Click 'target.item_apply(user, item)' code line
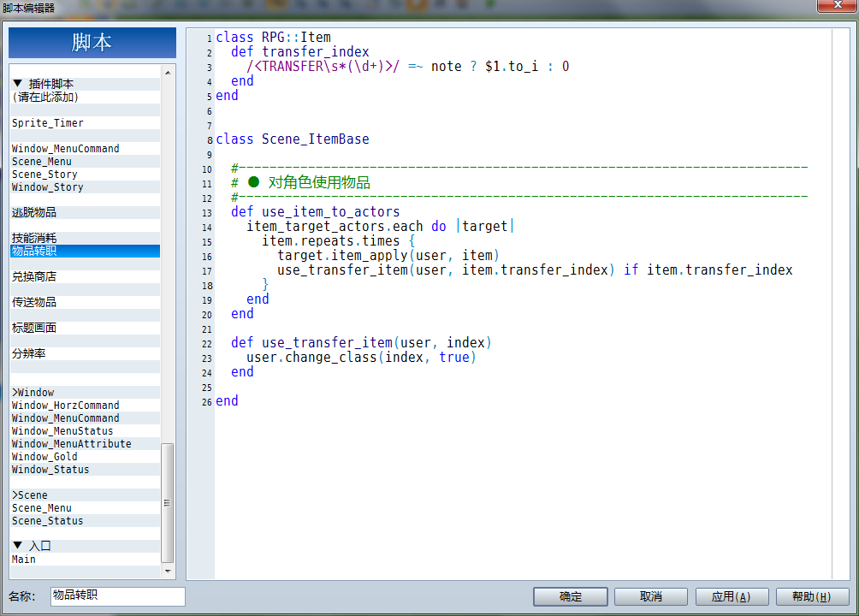The width and height of the screenshot is (859, 616). pyautogui.click(x=388, y=256)
